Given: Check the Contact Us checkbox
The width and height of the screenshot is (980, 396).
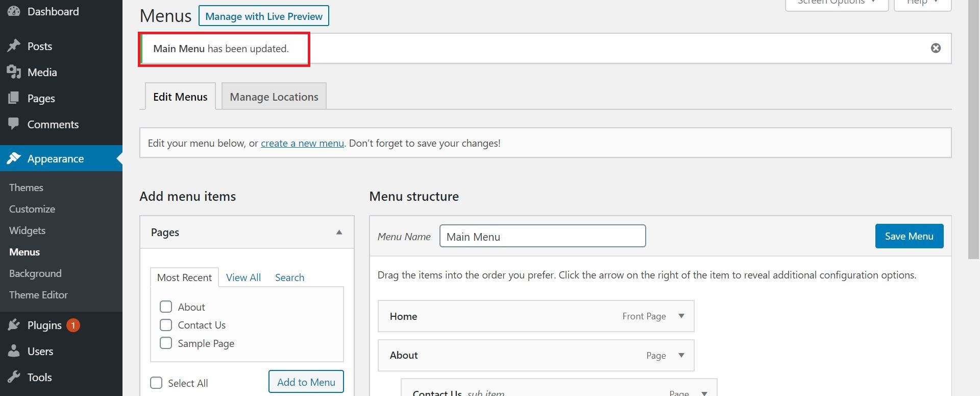Looking at the screenshot, I should coord(166,325).
